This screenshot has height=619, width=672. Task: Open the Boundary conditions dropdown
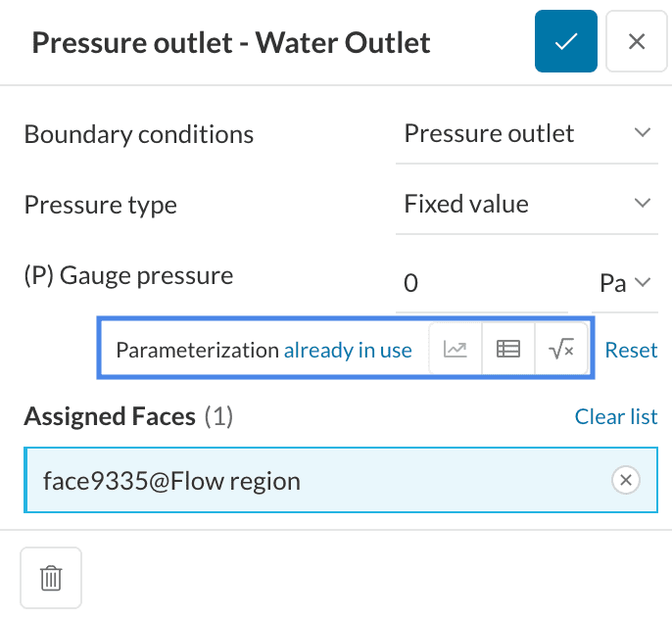click(x=526, y=134)
